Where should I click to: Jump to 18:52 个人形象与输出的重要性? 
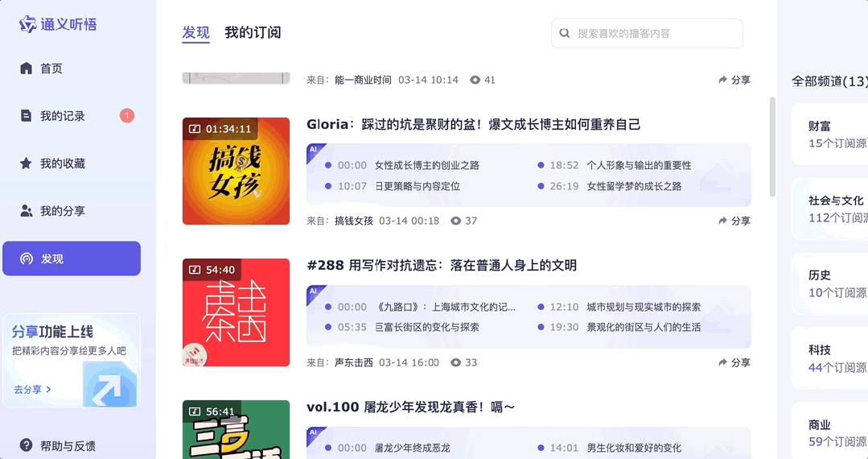615,165
